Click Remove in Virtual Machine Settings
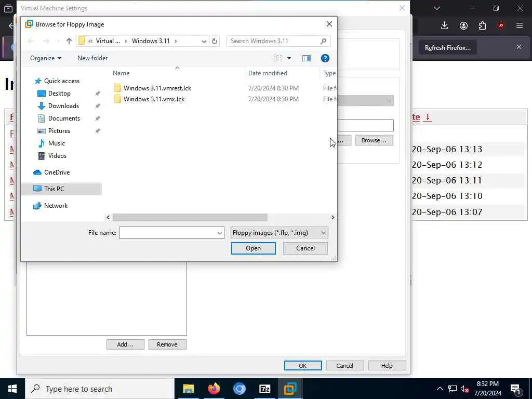Image resolution: width=532 pixels, height=399 pixels. point(167,344)
